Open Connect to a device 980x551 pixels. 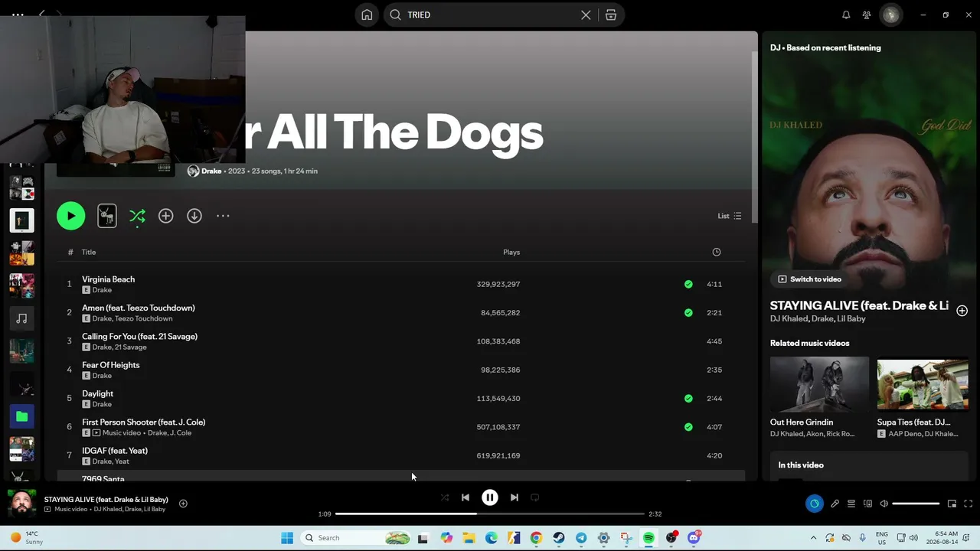click(867, 504)
